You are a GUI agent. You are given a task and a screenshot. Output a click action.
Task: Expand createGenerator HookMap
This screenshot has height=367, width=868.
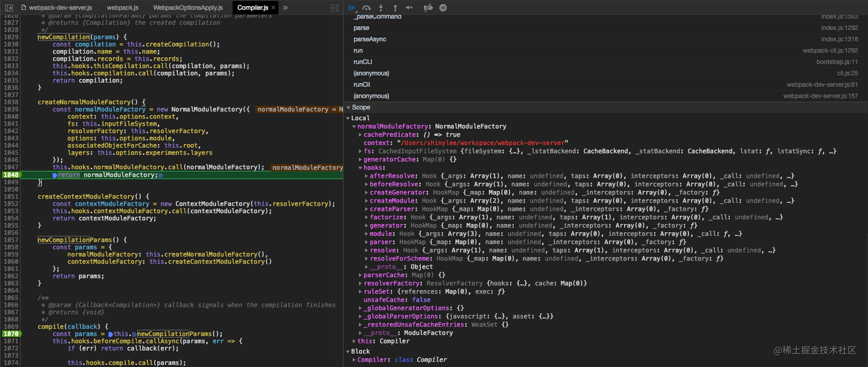[x=366, y=193]
